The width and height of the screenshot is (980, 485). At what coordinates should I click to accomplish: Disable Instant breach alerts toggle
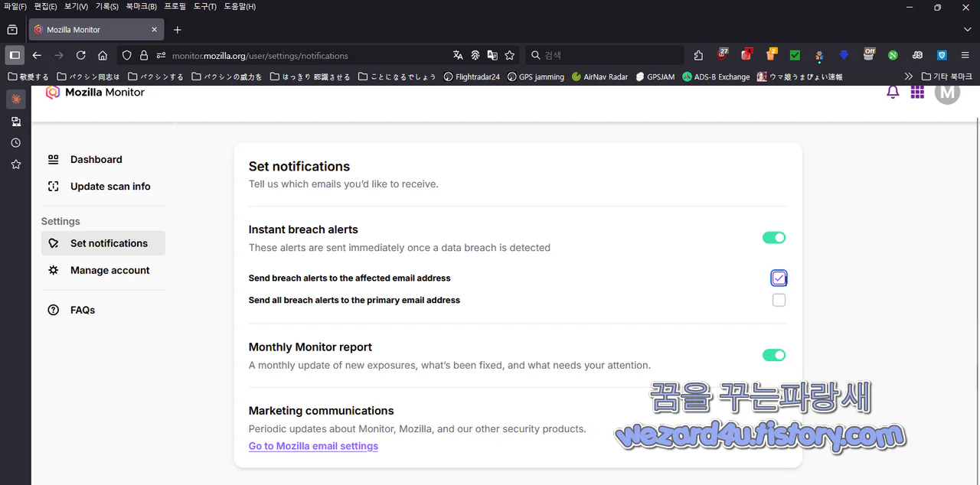point(774,238)
